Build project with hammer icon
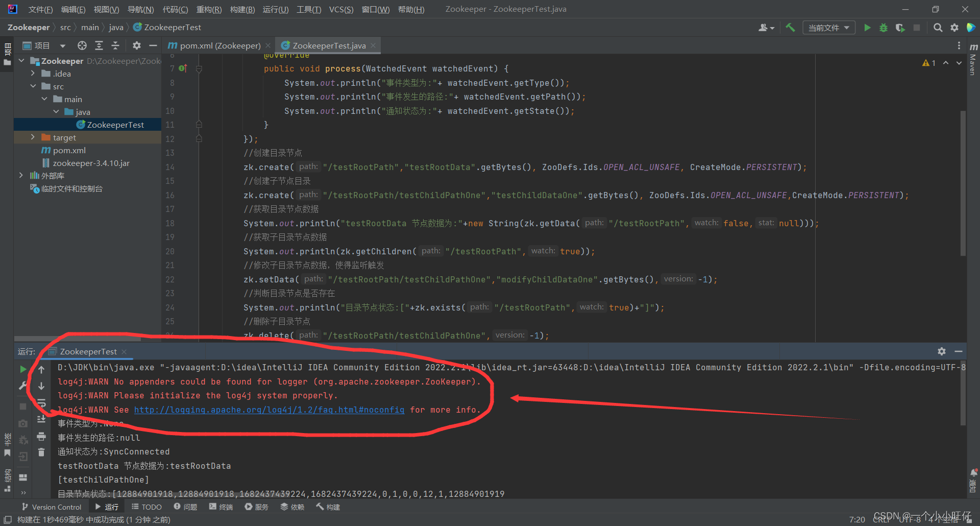980x526 pixels. coord(791,28)
